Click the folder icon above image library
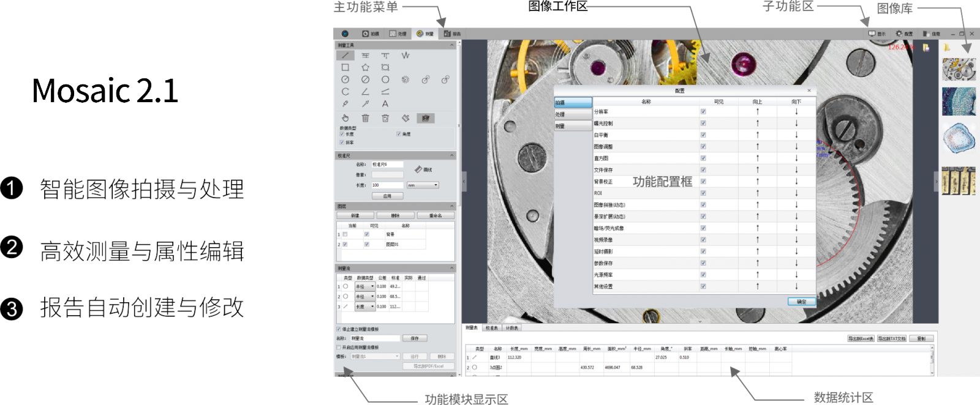 point(947,48)
